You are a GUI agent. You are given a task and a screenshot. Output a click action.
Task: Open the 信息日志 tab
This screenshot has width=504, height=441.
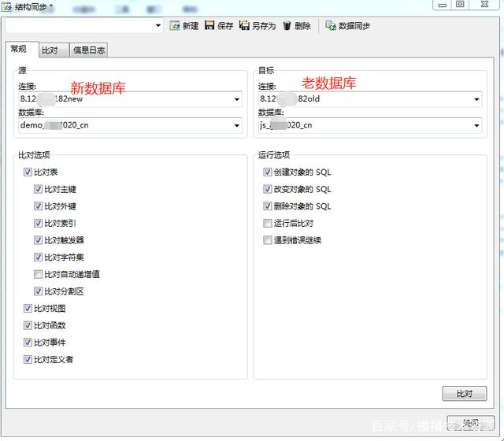pos(89,50)
